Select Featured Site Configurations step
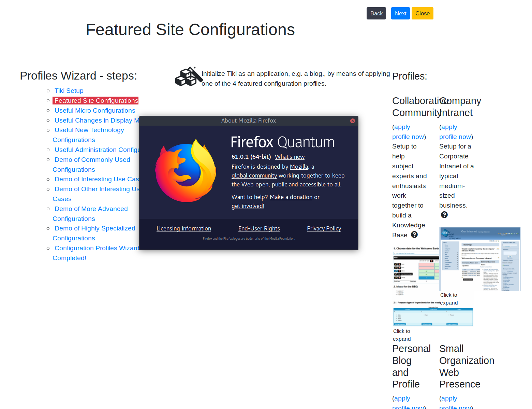This screenshot has width=532, height=409. coord(96,101)
